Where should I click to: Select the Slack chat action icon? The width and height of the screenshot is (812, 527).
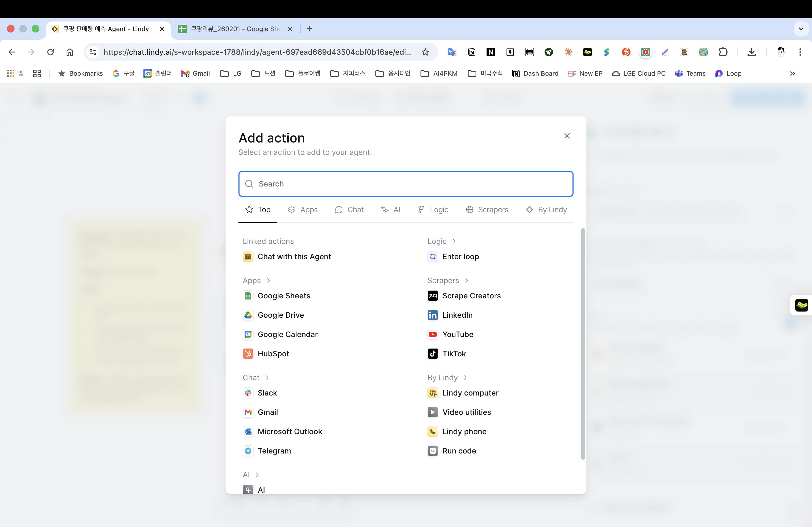[248, 393]
